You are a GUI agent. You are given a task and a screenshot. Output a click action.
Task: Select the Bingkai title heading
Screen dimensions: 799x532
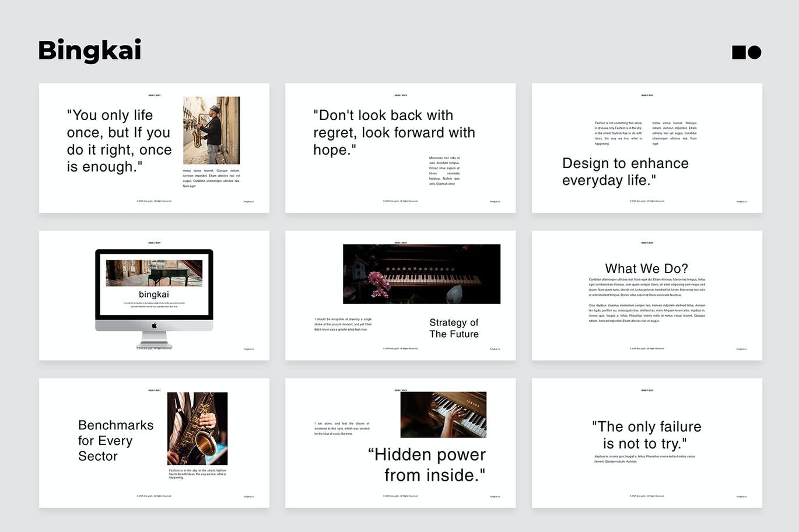coord(90,50)
